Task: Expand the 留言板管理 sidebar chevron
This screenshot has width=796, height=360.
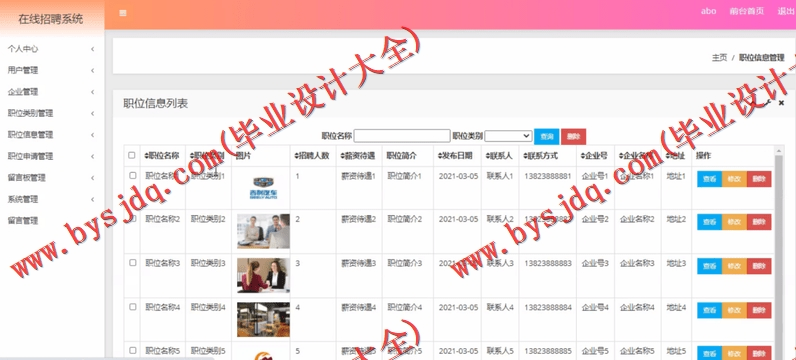Action: (x=92, y=178)
